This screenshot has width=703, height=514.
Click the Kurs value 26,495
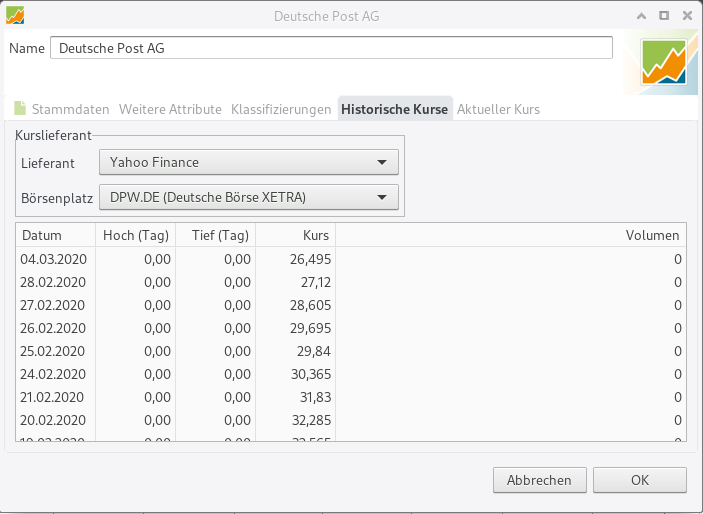310,259
